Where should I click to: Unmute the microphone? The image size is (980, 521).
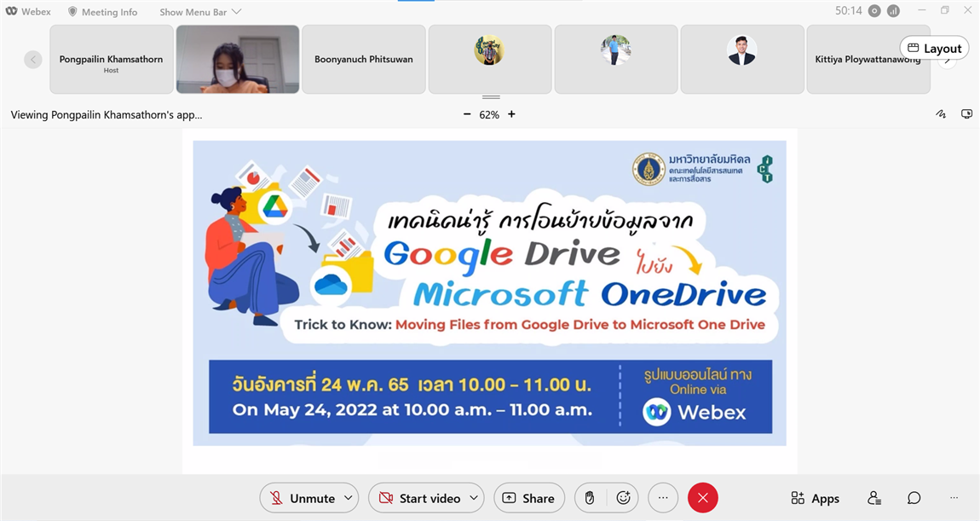[303, 498]
